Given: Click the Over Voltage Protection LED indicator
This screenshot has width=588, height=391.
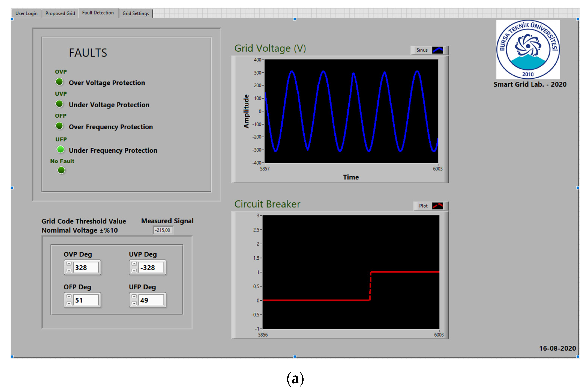Looking at the screenshot, I should click(59, 82).
